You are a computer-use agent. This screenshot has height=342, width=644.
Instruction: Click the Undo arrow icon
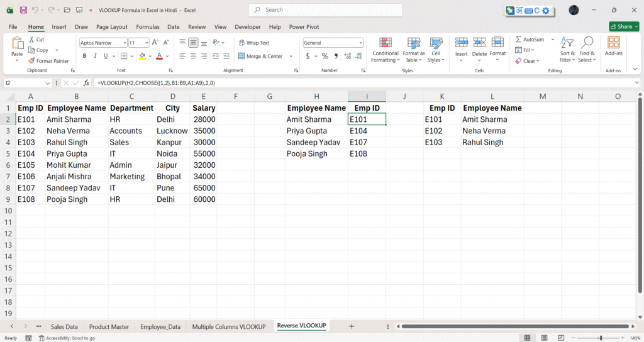click(x=35, y=10)
